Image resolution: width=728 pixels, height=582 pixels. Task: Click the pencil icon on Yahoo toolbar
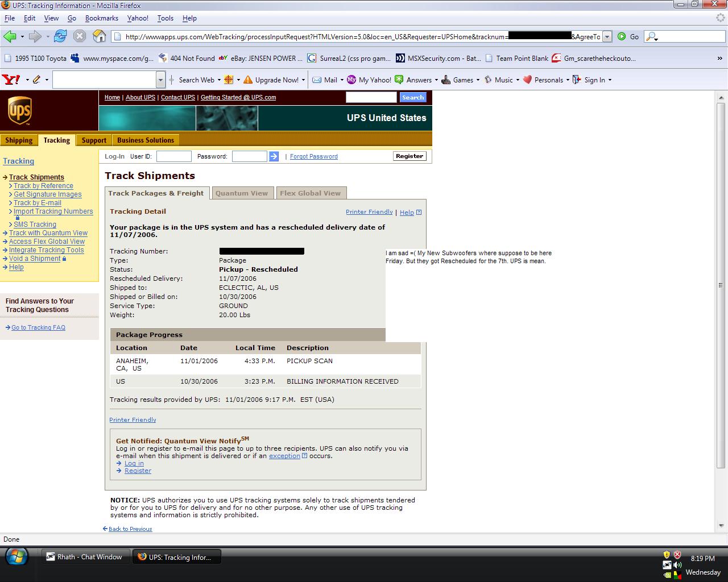[x=37, y=80]
